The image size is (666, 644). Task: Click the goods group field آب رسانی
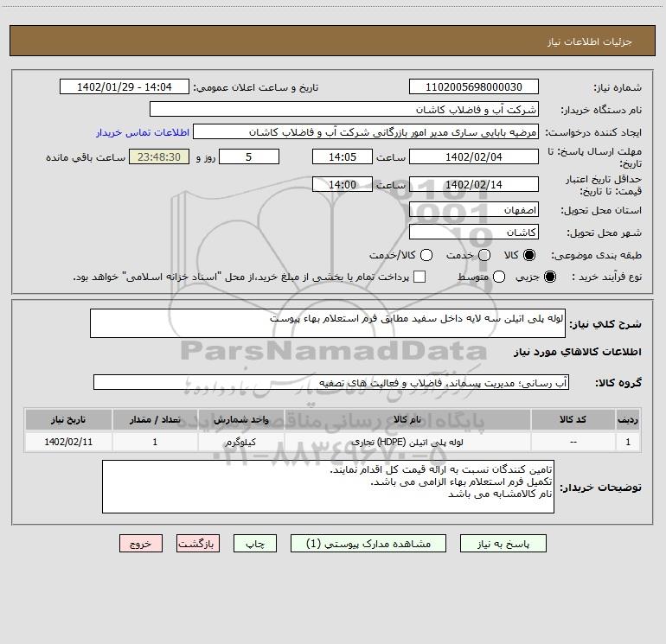(x=331, y=382)
